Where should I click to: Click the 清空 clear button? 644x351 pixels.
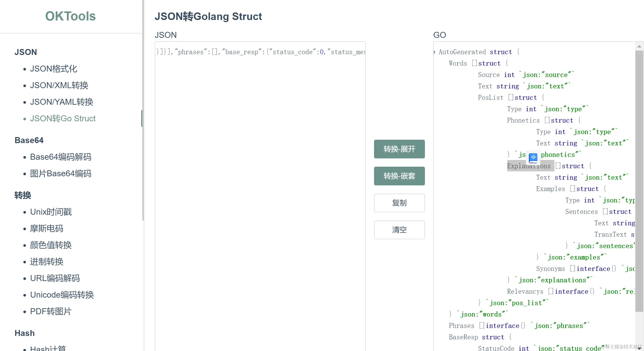coord(399,230)
